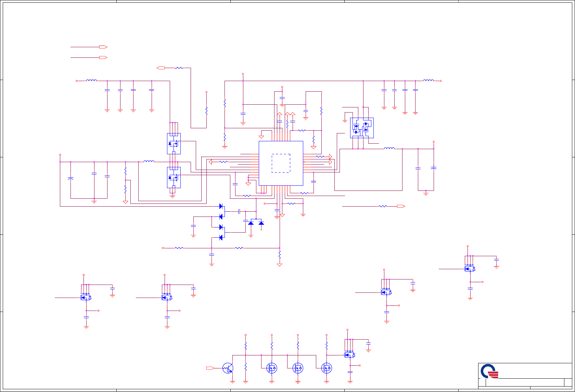Click the dashed thermal pad rectangle inside IC
The height and width of the screenshot is (392, 575).
coord(281,163)
